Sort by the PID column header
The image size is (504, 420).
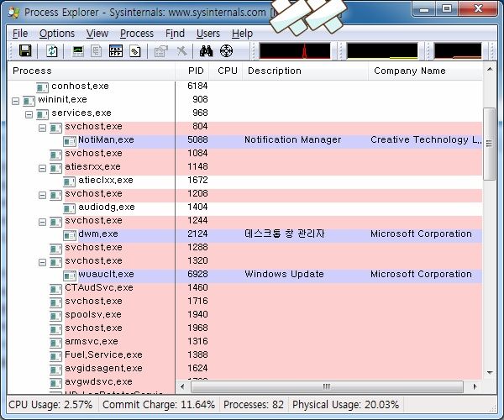(x=192, y=71)
